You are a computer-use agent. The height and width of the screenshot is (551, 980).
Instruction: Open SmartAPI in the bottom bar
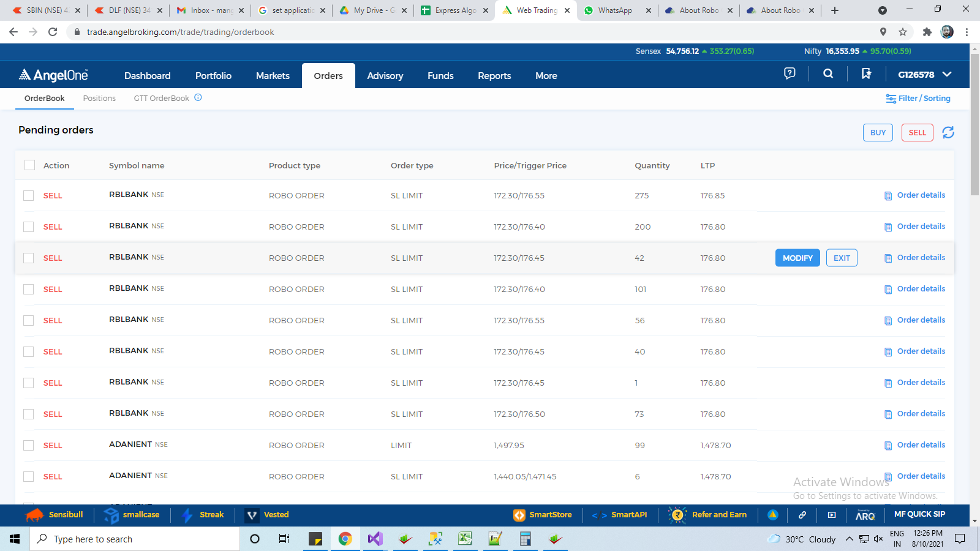tap(619, 515)
